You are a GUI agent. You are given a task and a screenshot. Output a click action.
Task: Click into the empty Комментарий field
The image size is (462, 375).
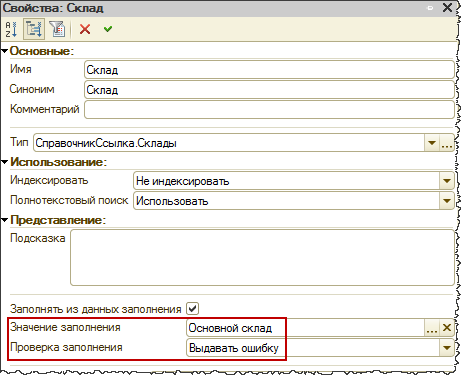[269, 110]
